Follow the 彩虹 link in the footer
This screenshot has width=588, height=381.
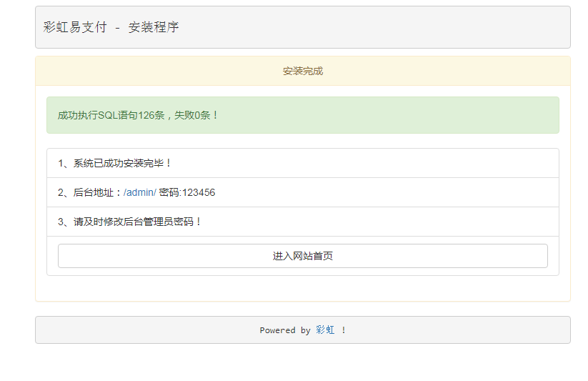click(x=325, y=330)
